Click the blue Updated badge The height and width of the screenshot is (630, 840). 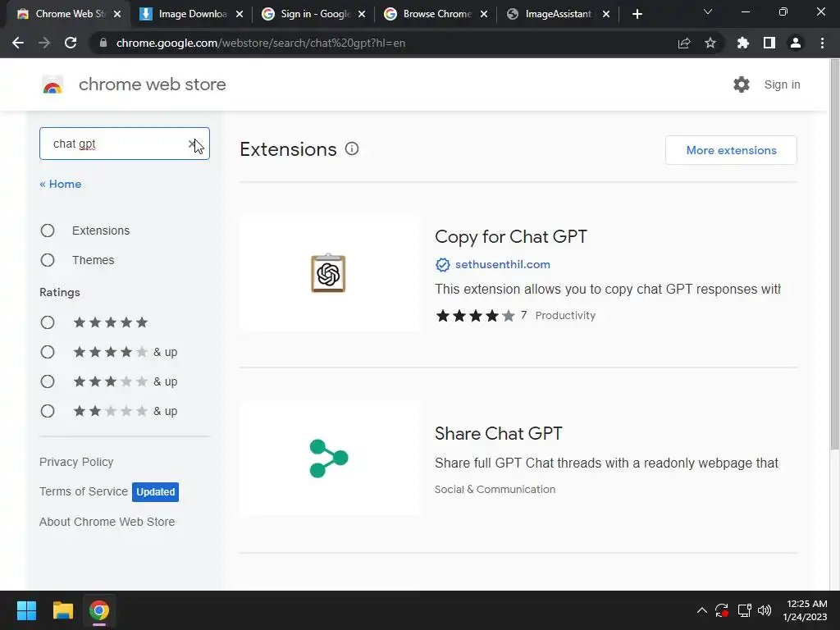[x=155, y=492]
